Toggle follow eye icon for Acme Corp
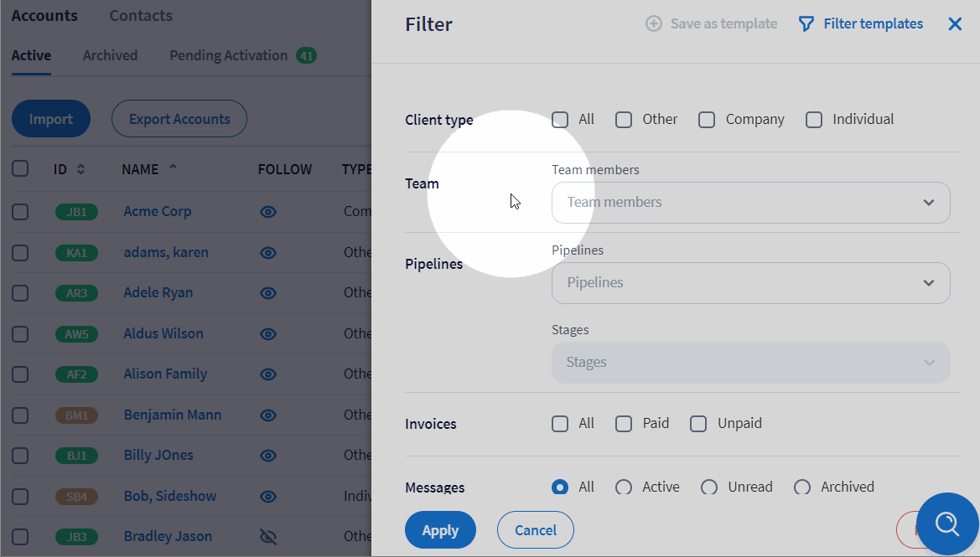 pyautogui.click(x=268, y=212)
